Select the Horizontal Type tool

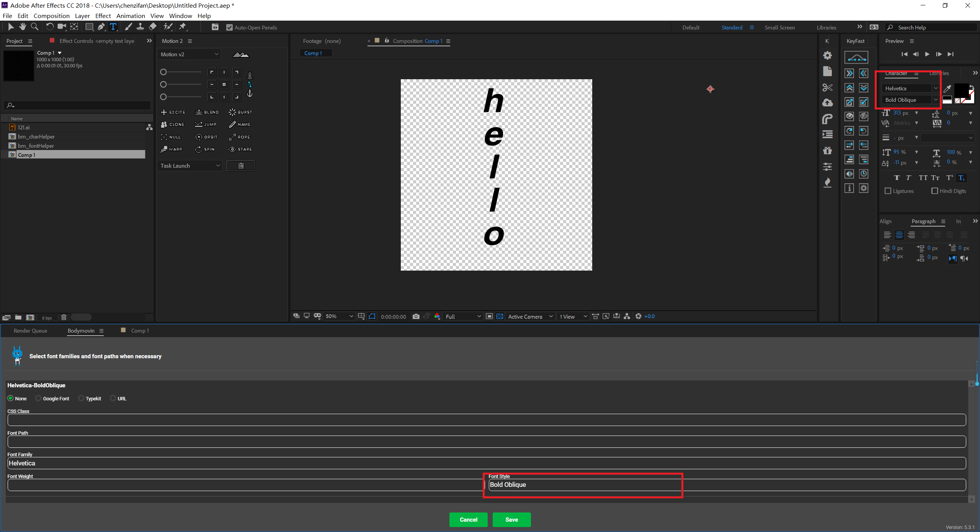click(x=113, y=27)
